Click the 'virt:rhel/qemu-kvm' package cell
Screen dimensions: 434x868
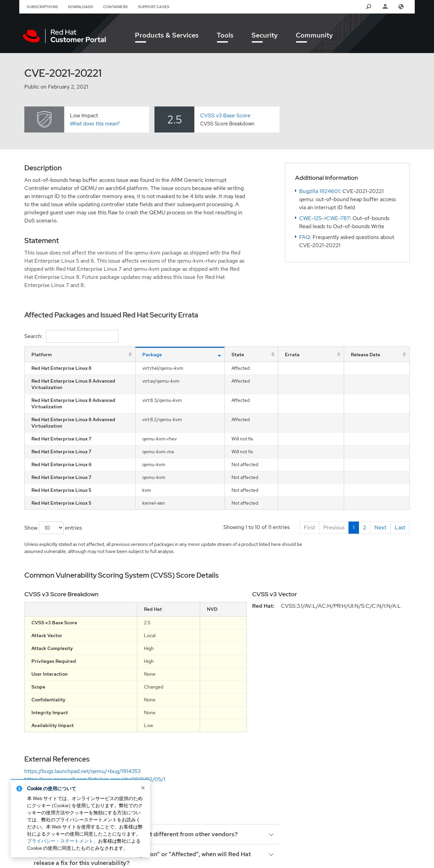pyautogui.click(x=180, y=368)
